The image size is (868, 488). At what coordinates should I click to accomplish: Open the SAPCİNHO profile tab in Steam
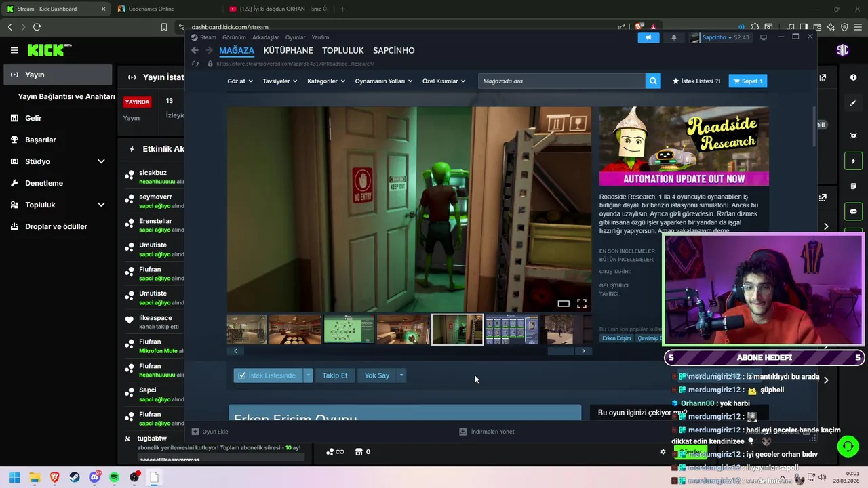click(394, 50)
